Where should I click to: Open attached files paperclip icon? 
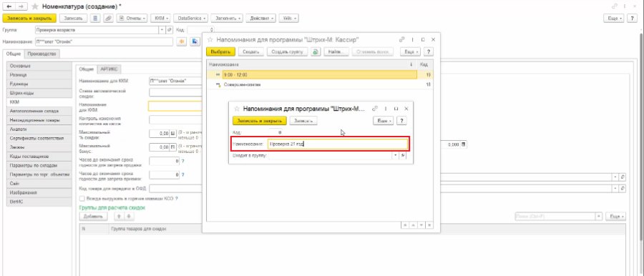[x=108, y=19]
